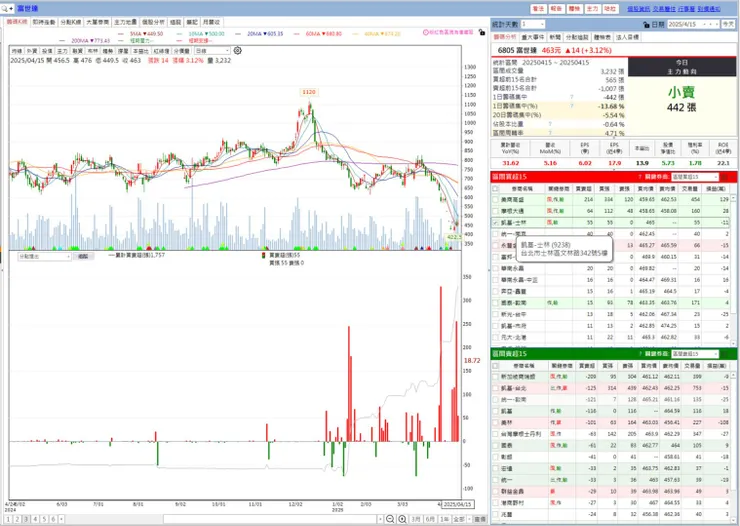Click the zoom out magnifier below chart
The height and width of the screenshot is (526, 740).
(390, 519)
